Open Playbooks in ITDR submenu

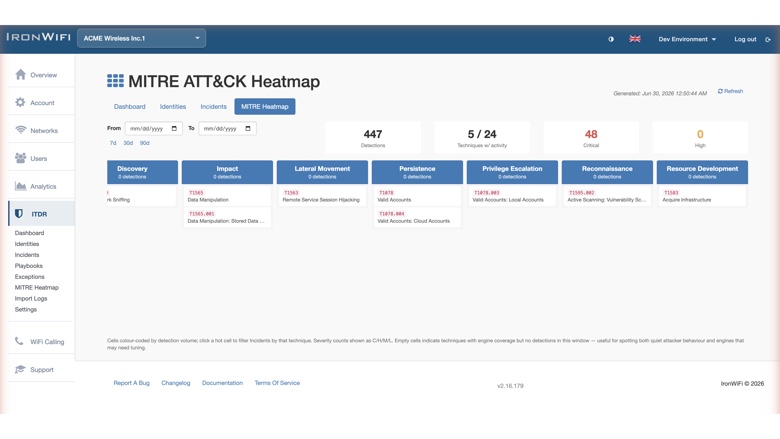pyautogui.click(x=28, y=265)
